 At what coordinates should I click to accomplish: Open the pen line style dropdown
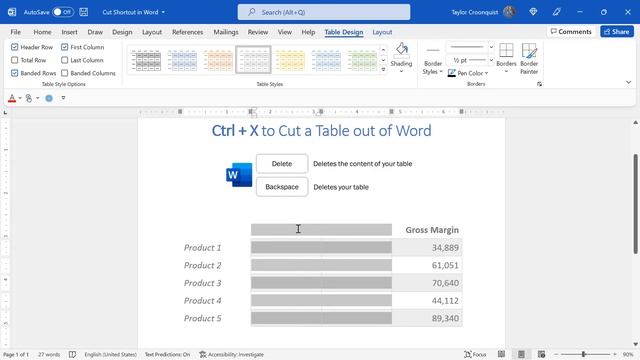[x=491, y=47]
